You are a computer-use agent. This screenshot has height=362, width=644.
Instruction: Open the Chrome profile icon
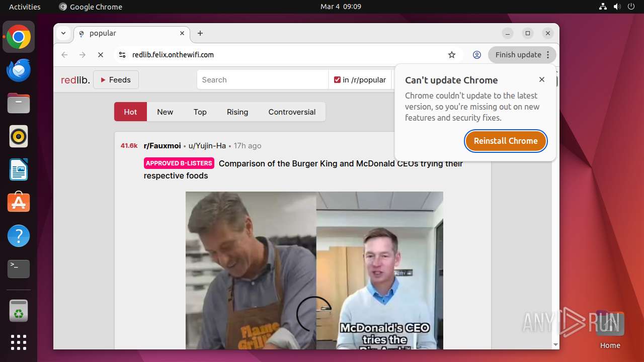tap(477, 55)
